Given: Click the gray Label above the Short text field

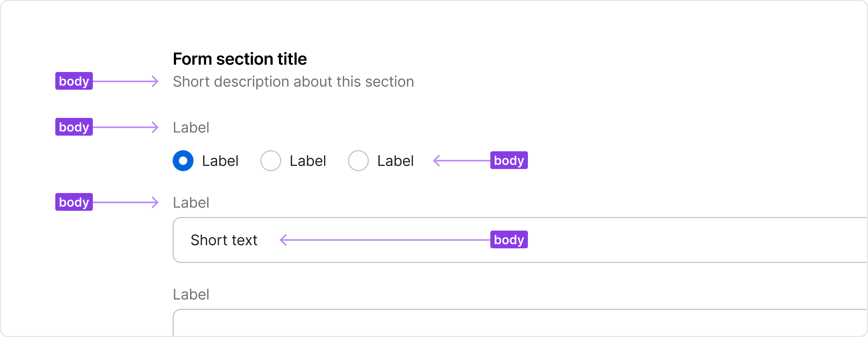Looking at the screenshot, I should (x=191, y=203).
